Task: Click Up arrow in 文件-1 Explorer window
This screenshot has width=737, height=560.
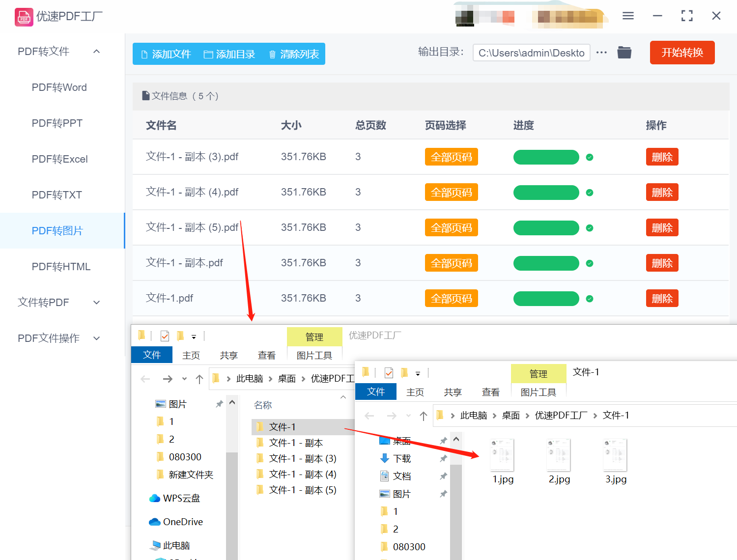Action: [424, 416]
